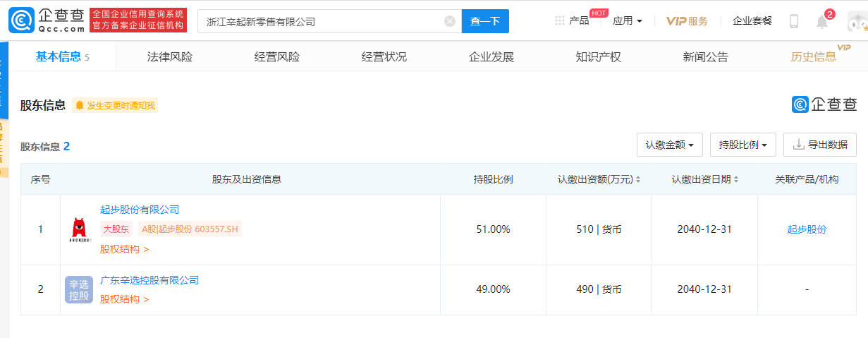Enable 发生变更时通知我 notification
This screenshot has height=338, width=868.
tap(115, 105)
